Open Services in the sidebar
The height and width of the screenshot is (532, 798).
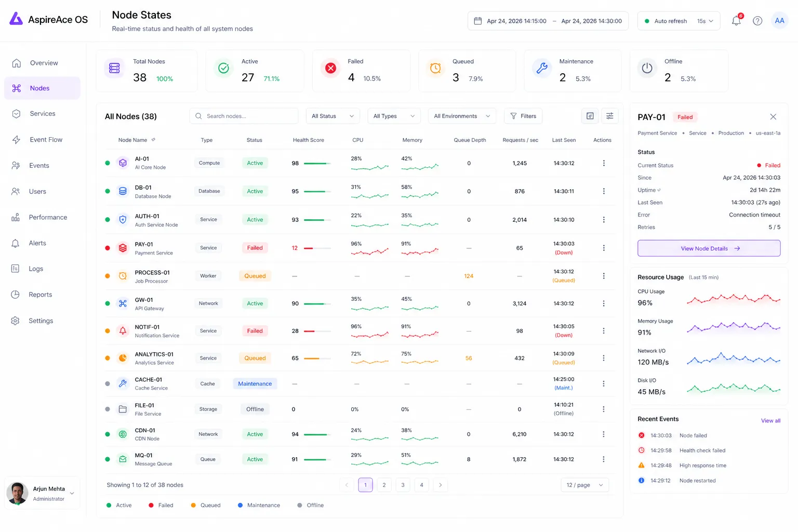point(43,114)
